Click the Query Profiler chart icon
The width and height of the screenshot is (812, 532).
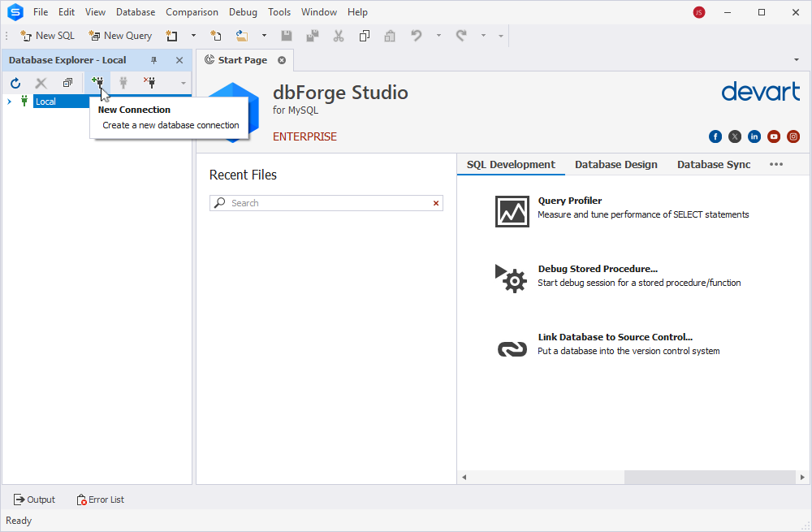point(512,211)
